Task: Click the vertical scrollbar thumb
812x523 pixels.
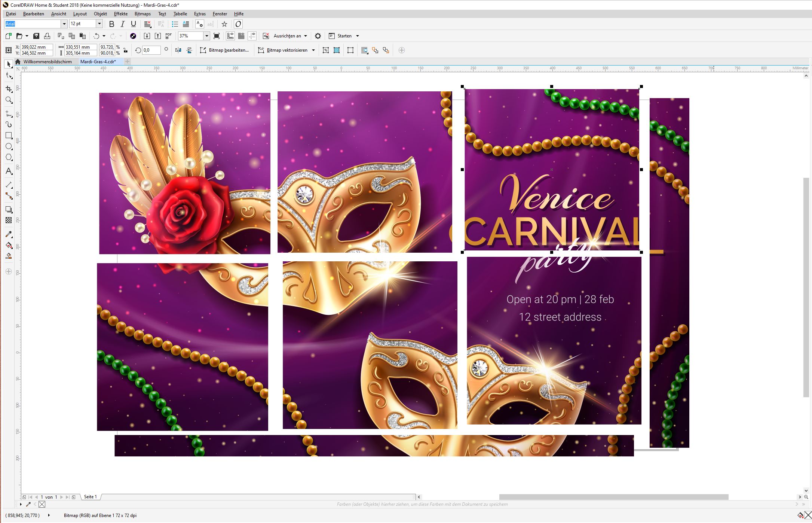Action: pyautogui.click(x=806, y=287)
